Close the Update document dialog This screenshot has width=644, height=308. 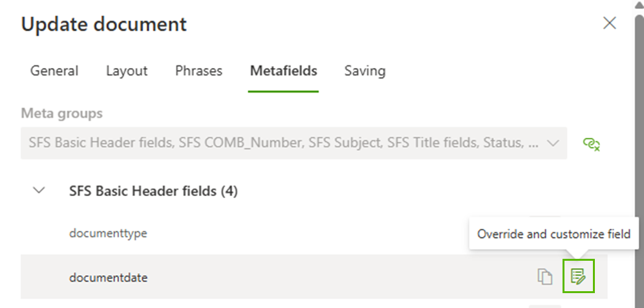tap(609, 24)
